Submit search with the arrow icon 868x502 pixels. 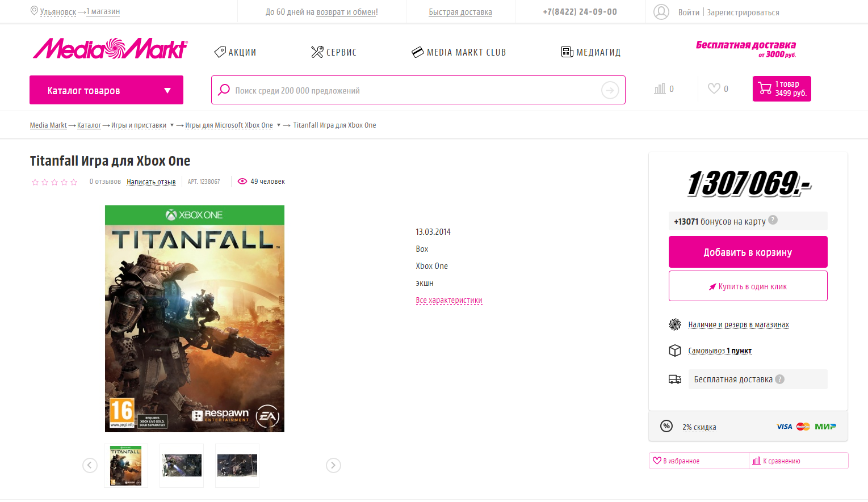point(610,90)
